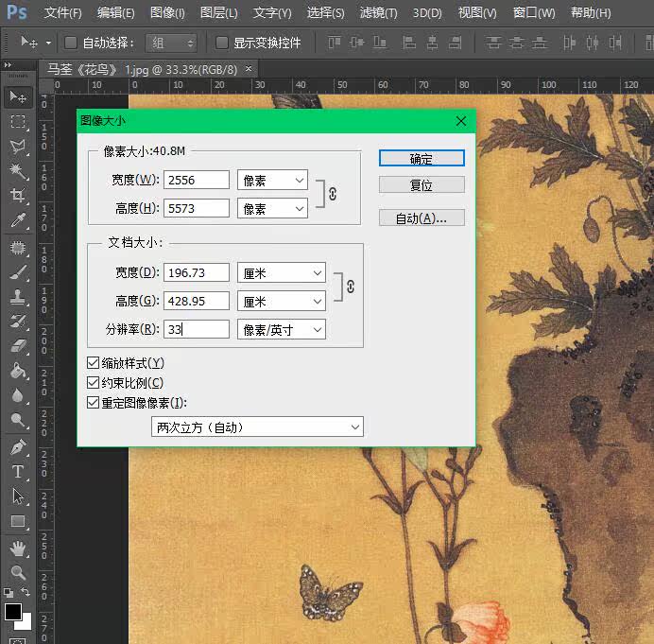Click the pixel 宽度(W) input field
The image size is (654, 644).
(x=197, y=180)
